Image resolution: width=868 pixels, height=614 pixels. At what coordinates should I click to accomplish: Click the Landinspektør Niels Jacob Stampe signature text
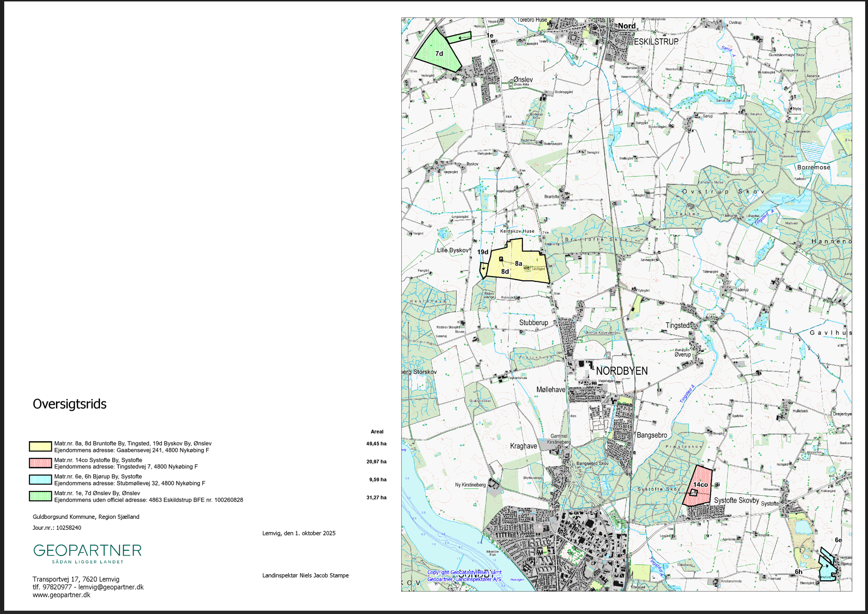(306, 575)
